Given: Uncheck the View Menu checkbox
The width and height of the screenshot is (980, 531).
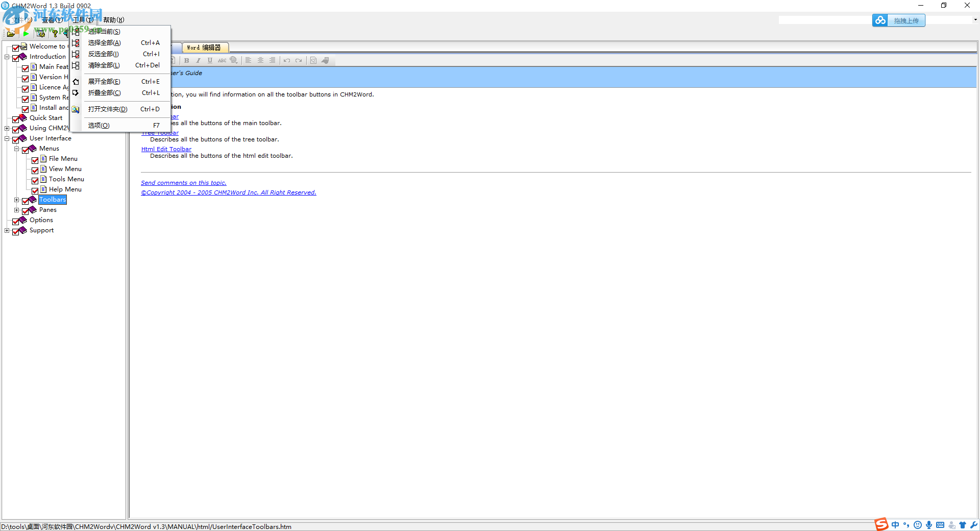Looking at the screenshot, I should click(x=35, y=170).
